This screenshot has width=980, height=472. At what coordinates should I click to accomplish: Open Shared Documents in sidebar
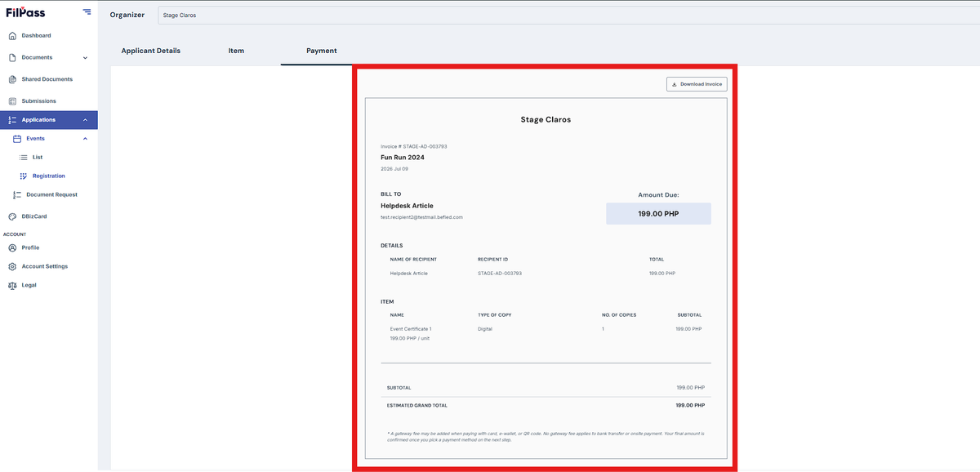(x=49, y=79)
